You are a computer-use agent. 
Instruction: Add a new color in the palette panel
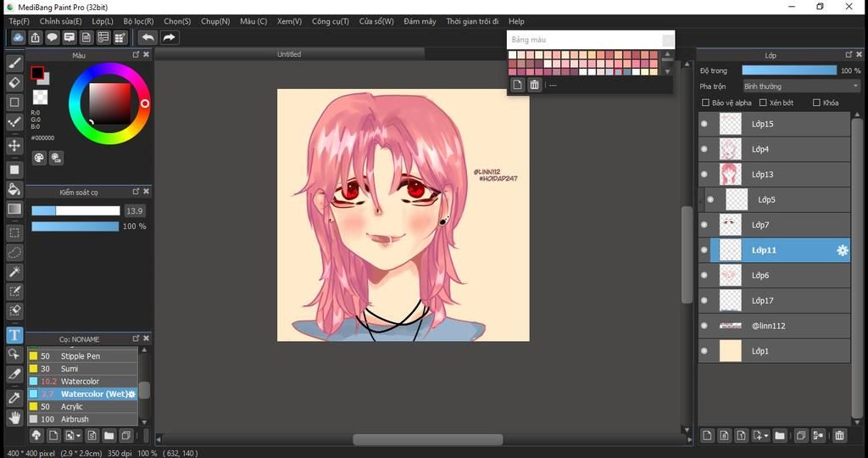pos(517,85)
